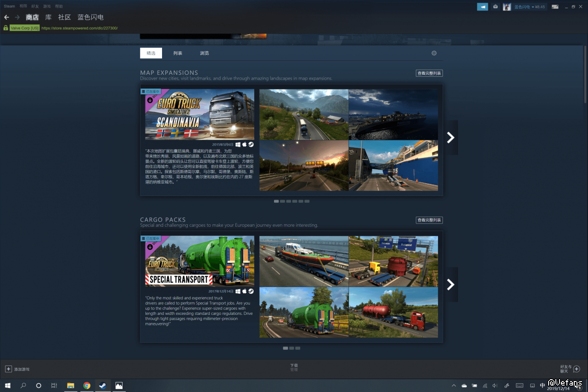The image size is (588, 392).
Task: Open the Scandinavia DLC banner image
Action: tap(200, 114)
